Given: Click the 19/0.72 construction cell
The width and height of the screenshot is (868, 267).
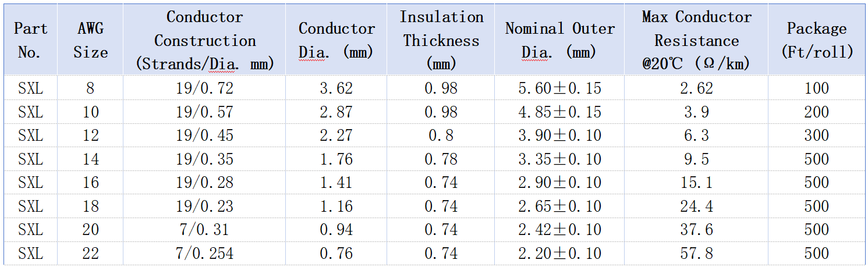Looking at the screenshot, I should click(204, 88).
